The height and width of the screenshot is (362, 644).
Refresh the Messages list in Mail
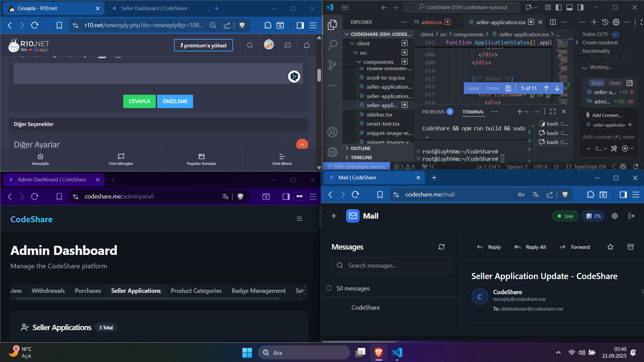[442, 247]
